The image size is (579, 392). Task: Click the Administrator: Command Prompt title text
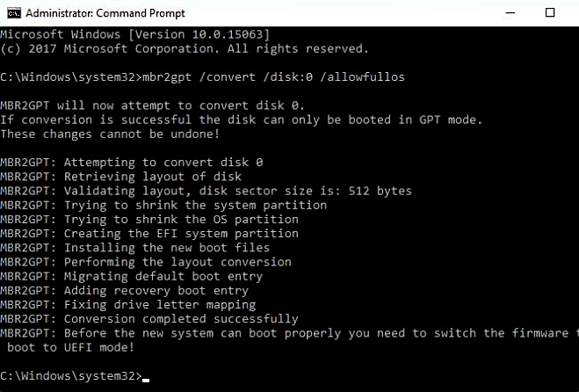coord(105,13)
